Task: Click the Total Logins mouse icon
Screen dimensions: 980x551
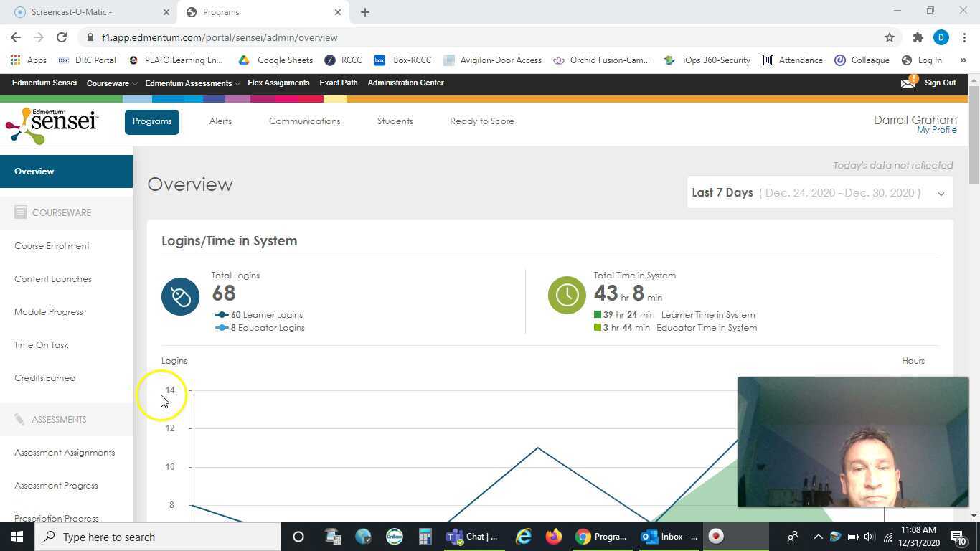Action: coord(180,296)
